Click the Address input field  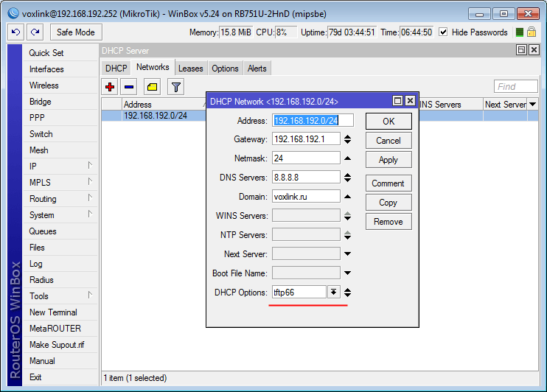[x=313, y=120]
